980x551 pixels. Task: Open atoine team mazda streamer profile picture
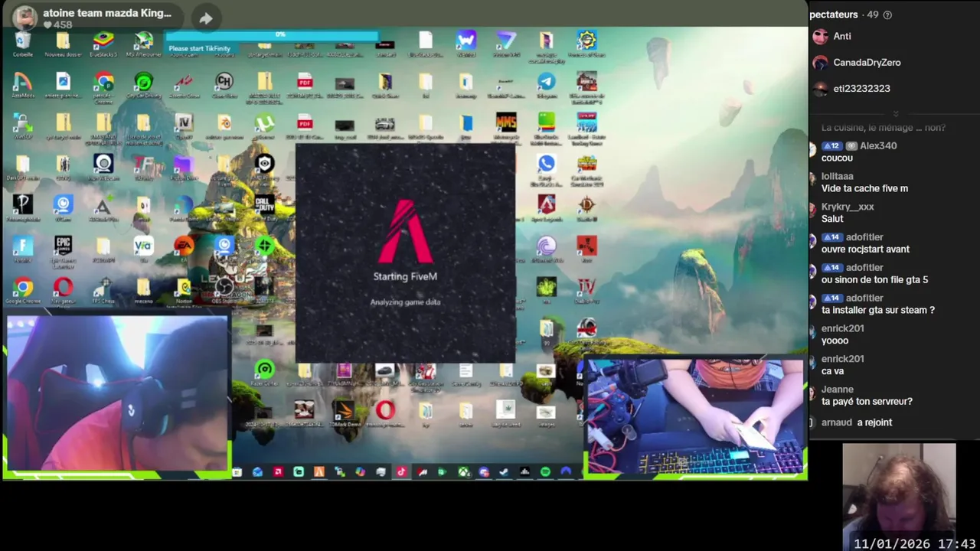click(24, 18)
